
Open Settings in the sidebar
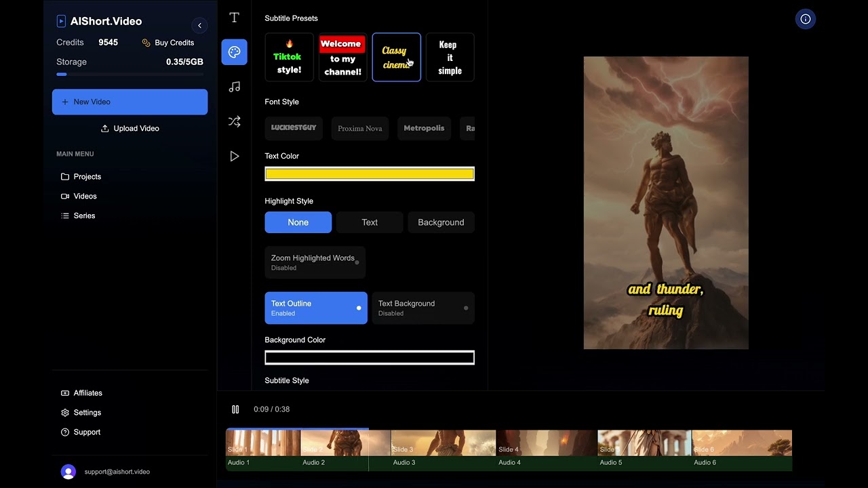tap(81, 412)
